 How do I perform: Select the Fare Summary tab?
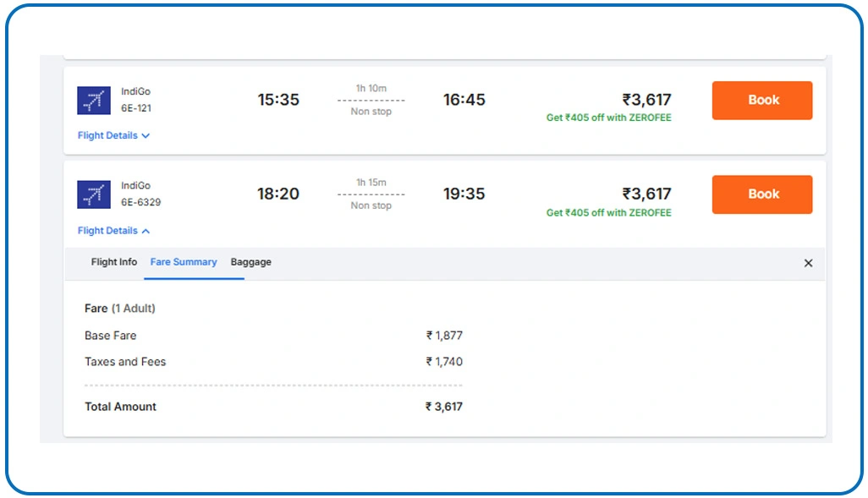[184, 262]
